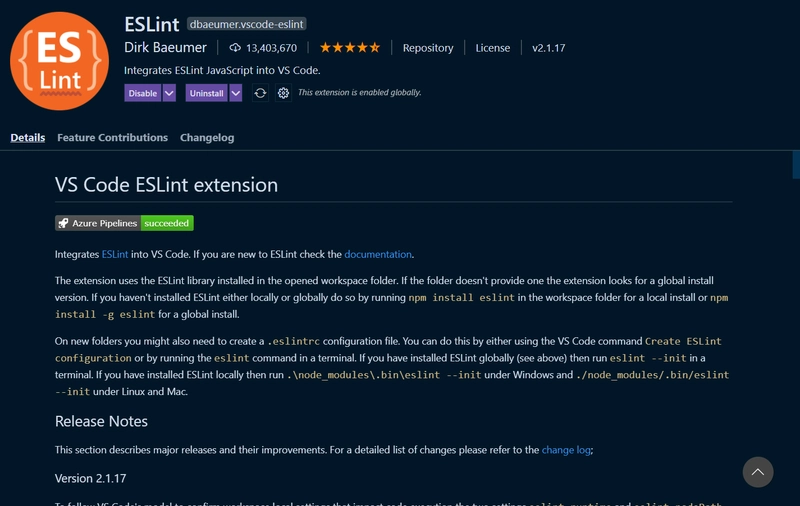Open the extension settings gear
This screenshot has width=800, height=506.
tap(283, 93)
